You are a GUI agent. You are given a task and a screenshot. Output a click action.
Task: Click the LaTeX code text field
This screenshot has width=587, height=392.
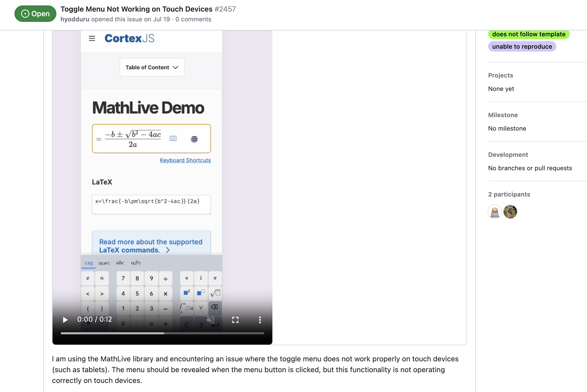click(151, 204)
